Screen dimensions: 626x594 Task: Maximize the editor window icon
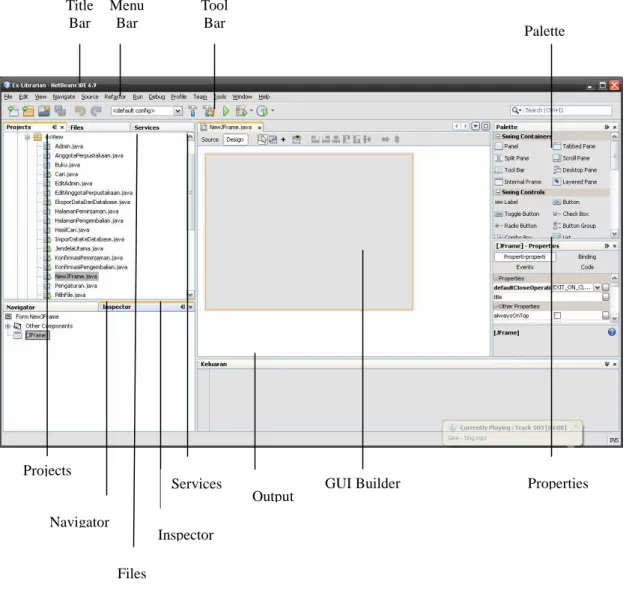pyautogui.click(x=485, y=126)
